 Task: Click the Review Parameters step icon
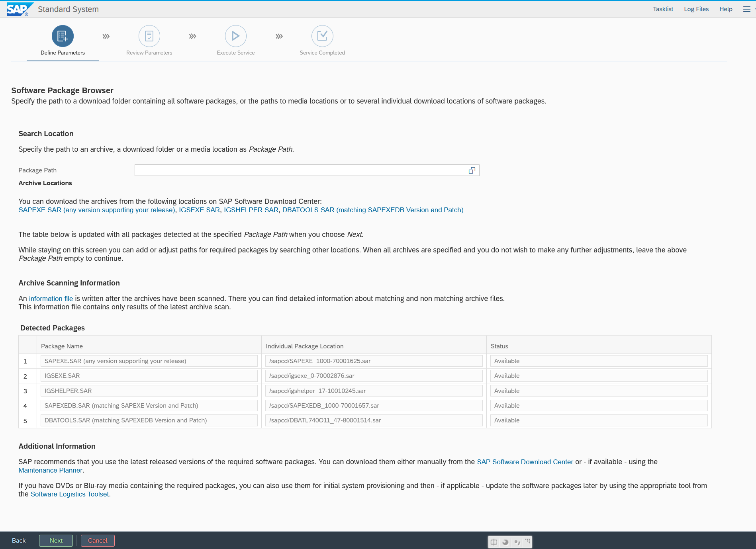(x=149, y=36)
